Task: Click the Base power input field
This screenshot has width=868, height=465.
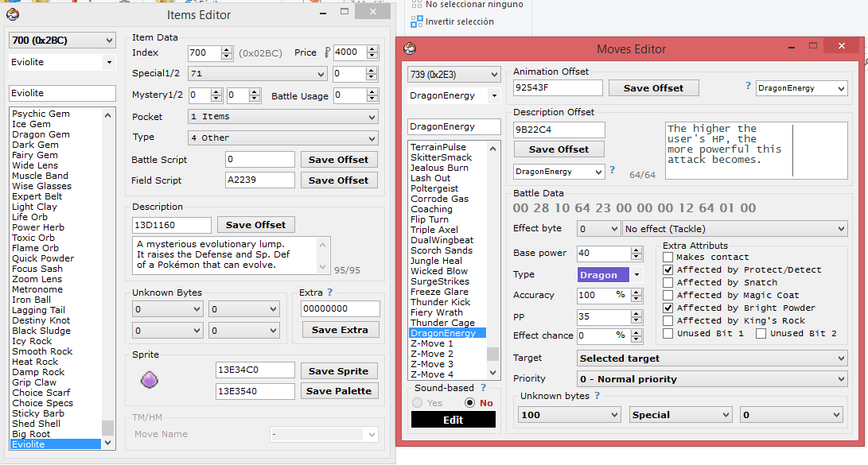Action: pyautogui.click(x=603, y=254)
